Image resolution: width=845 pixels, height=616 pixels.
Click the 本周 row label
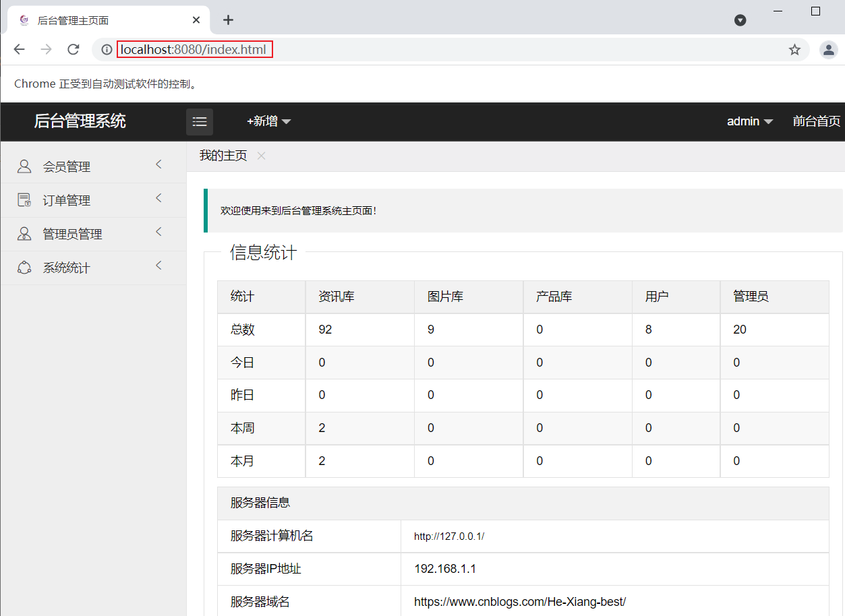pos(243,428)
